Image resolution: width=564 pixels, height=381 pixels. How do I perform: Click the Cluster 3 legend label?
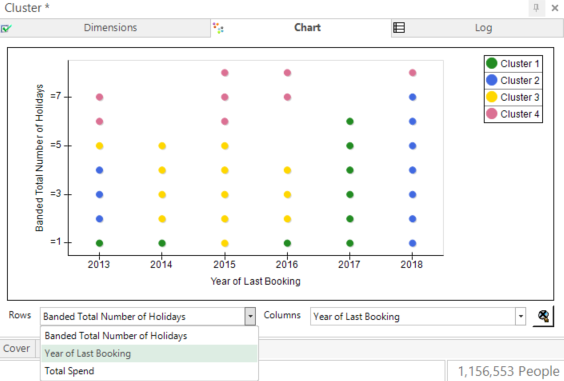520,97
